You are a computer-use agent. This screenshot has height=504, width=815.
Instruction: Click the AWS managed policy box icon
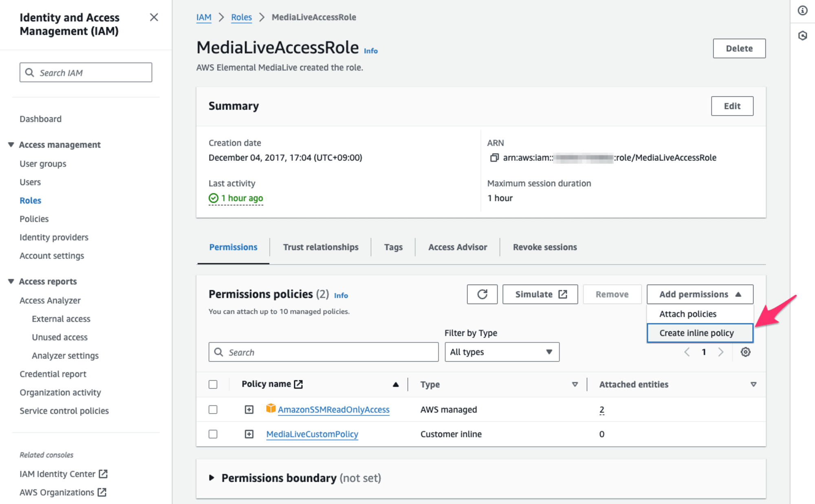[x=271, y=408]
